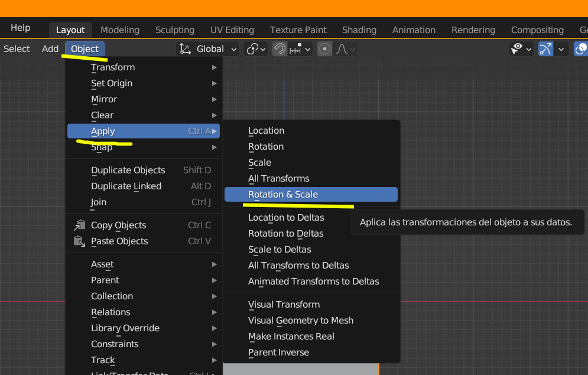Open the gizmo options dropdown arrow
The width and height of the screenshot is (588, 375).
(x=561, y=49)
